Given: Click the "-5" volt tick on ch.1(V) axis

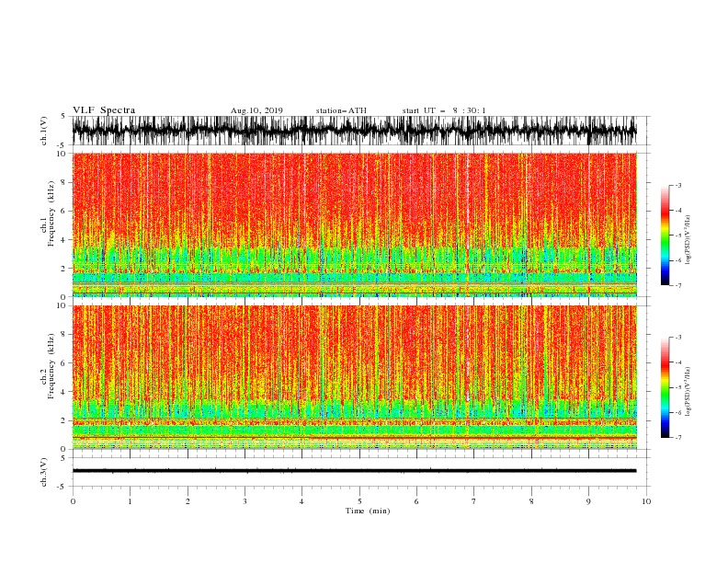Looking at the screenshot, I should click(62, 145).
